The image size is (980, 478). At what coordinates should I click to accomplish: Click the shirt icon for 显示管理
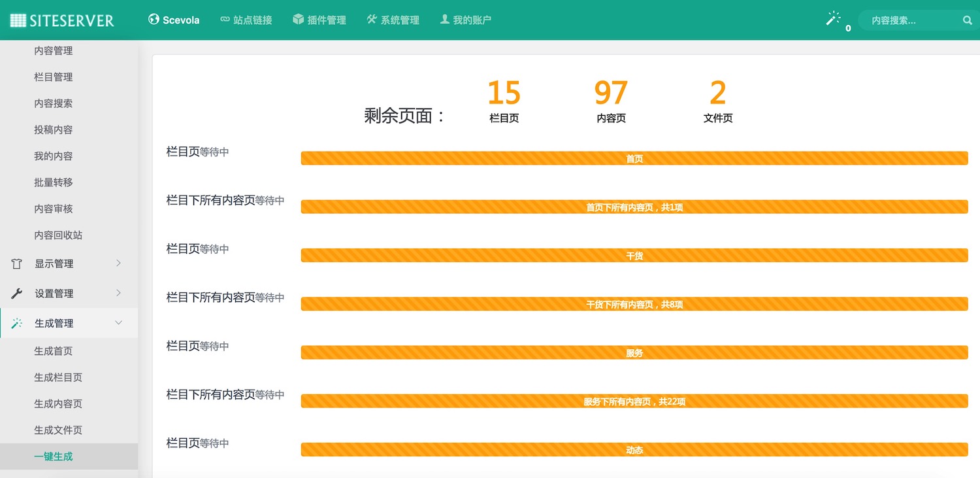17,264
